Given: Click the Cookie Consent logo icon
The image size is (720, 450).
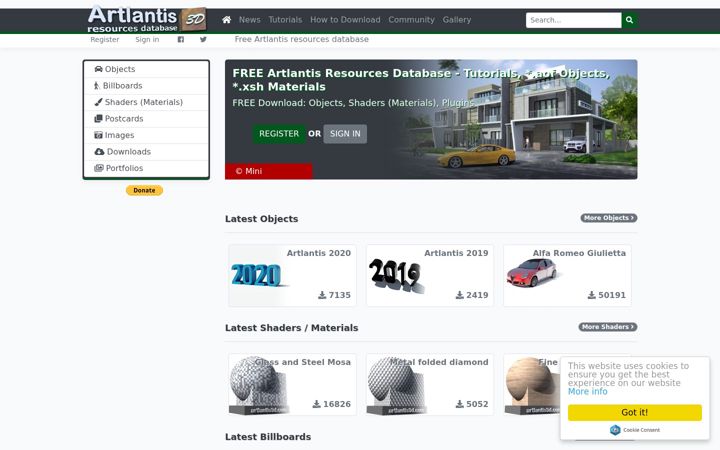Looking at the screenshot, I should (615, 430).
